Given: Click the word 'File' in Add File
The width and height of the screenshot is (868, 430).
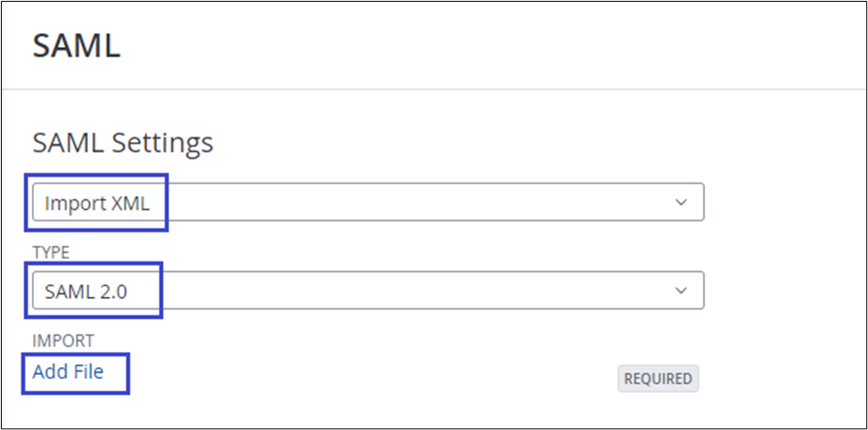Looking at the screenshot, I should pyautogui.click(x=87, y=371).
